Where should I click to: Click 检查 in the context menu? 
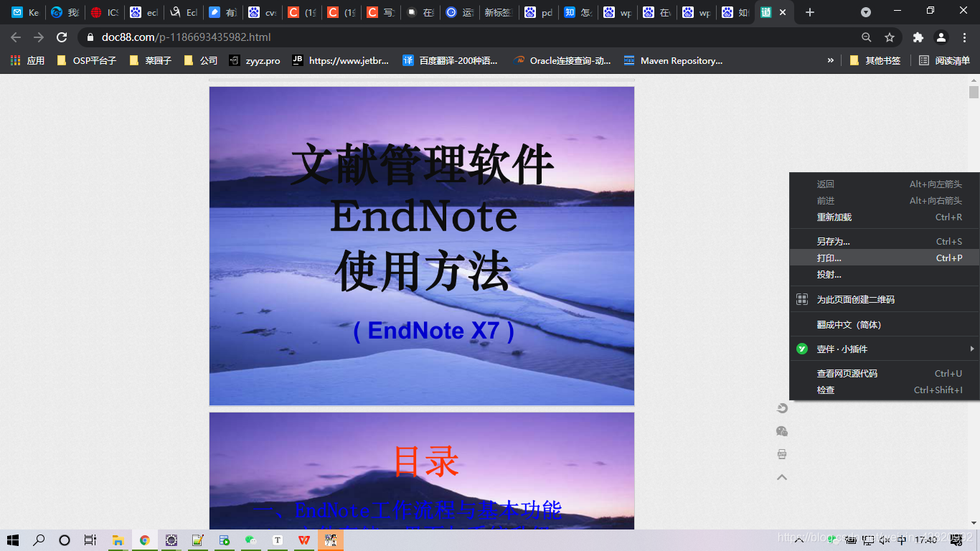pos(884,390)
